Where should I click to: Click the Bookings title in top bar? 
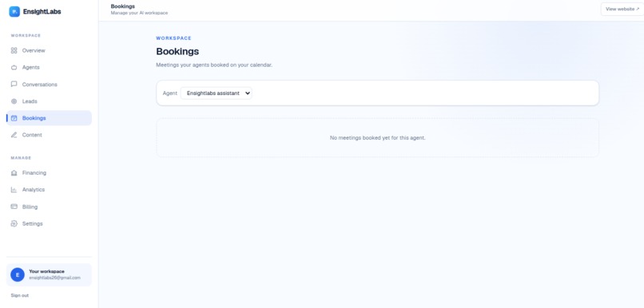123,6
